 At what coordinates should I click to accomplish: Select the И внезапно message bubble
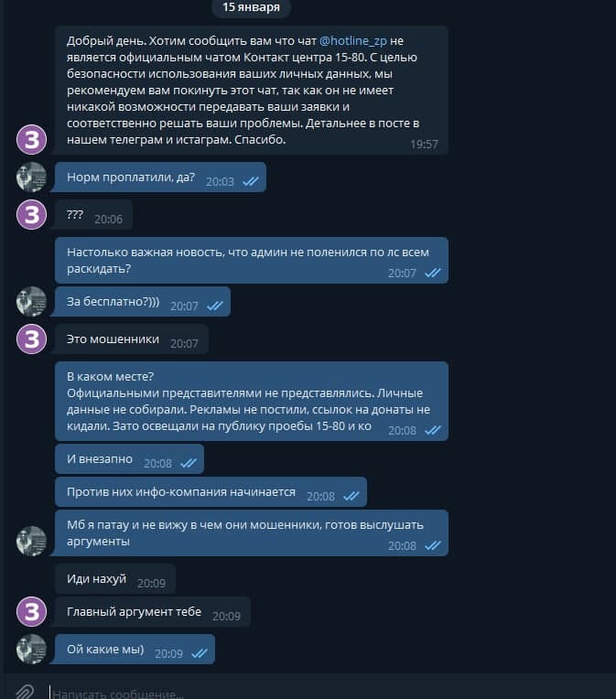point(129,458)
